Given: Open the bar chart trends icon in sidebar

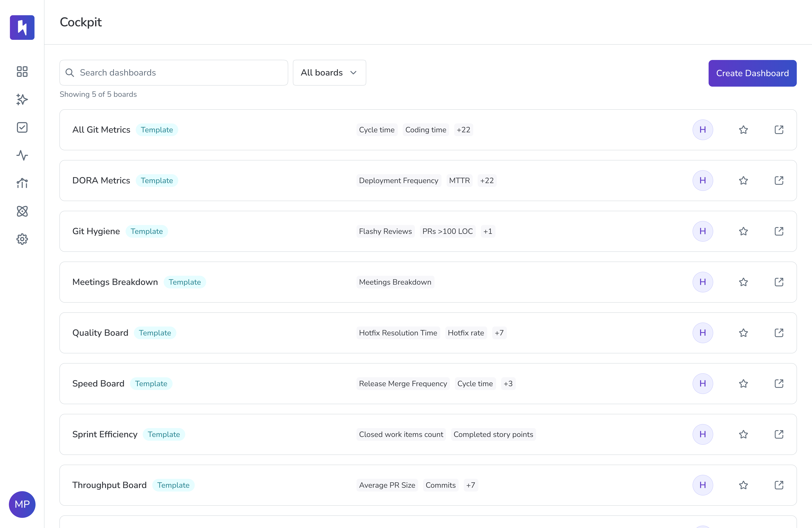Looking at the screenshot, I should [x=22, y=183].
